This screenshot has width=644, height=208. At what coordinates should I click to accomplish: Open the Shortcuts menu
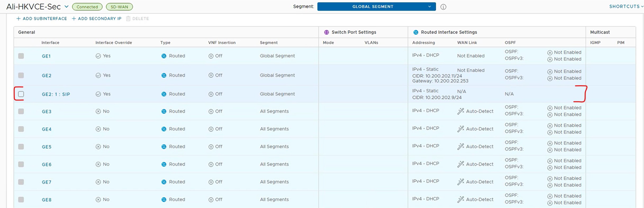coord(626,6)
